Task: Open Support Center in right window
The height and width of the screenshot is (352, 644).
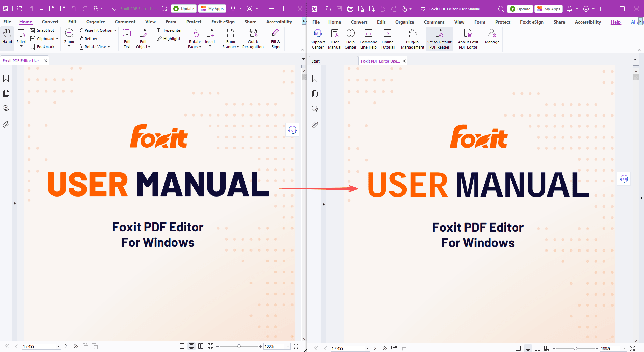Action: pyautogui.click(x=317, y=39)
